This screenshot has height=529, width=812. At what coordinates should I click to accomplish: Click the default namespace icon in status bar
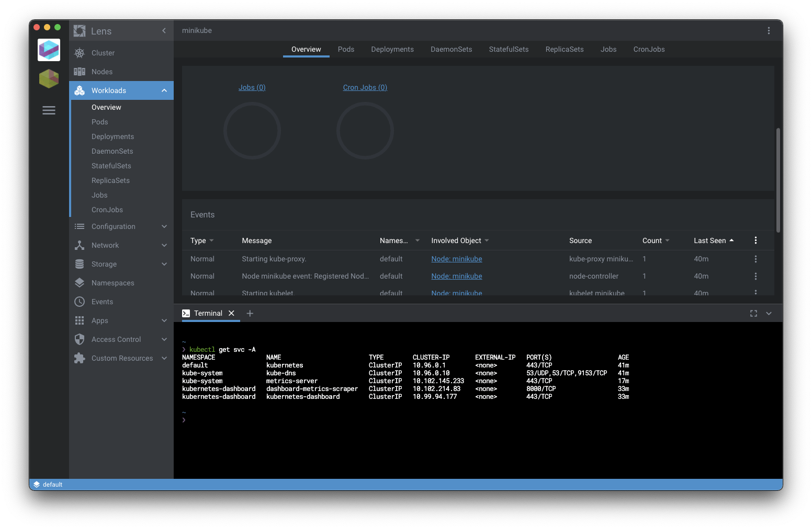[x=37, y=485]
